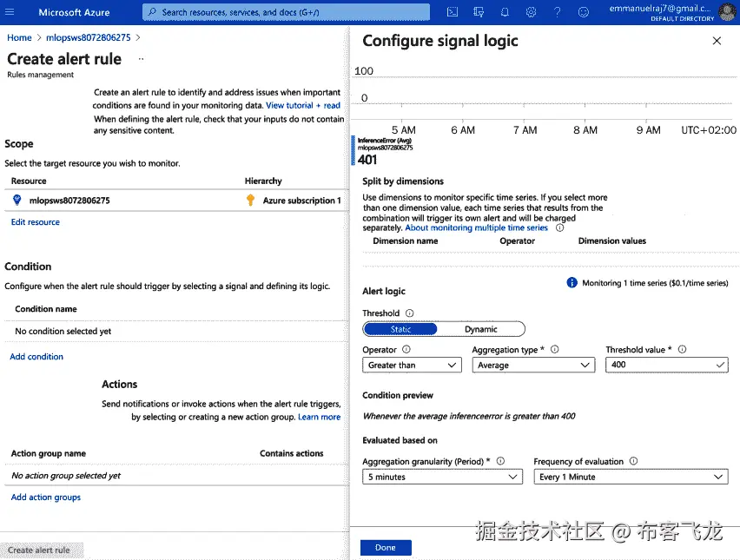
Task: Select the Static threshold option
Action: click(400, 329)
